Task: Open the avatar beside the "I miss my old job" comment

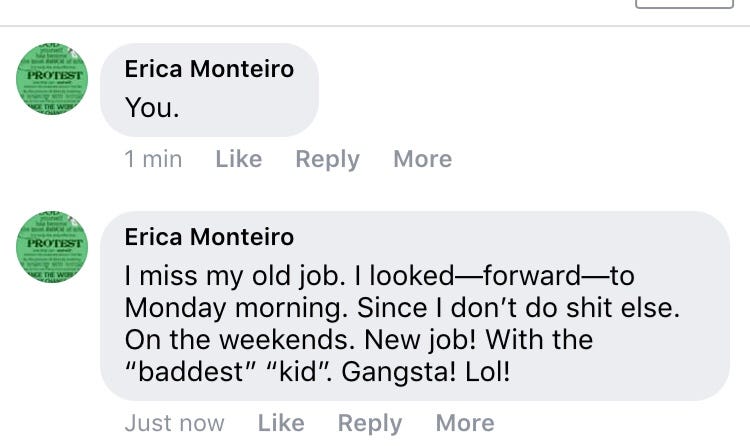Action: 52,247
